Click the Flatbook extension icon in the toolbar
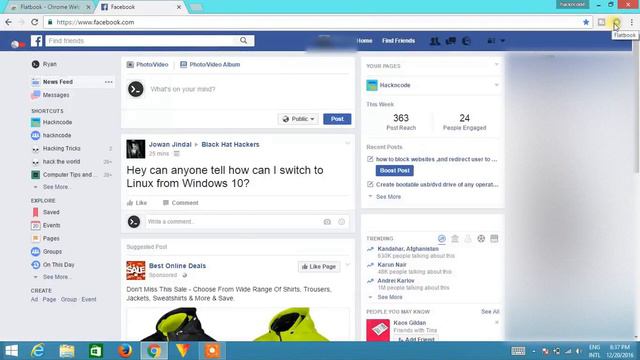The width and height of the screenshot is (640, 360). click(x=616, y=22)
